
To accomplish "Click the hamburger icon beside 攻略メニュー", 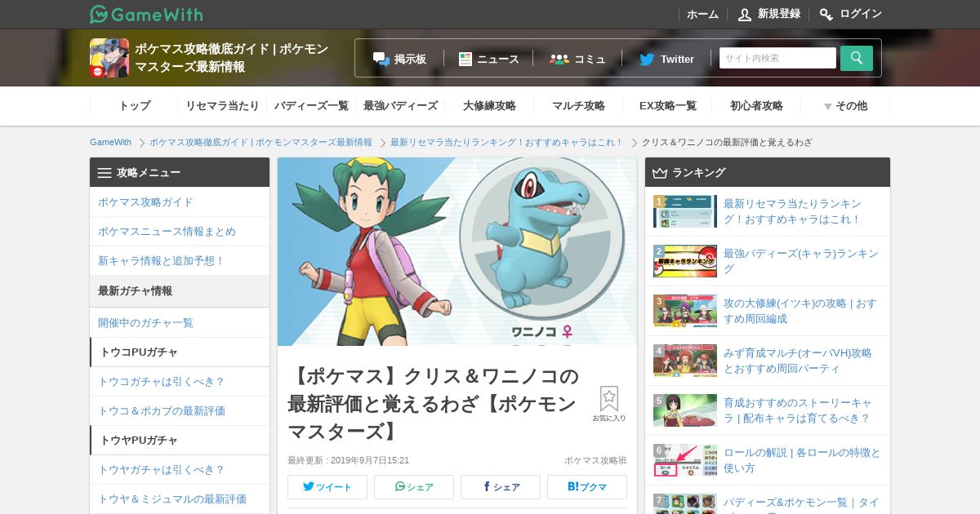I will (105, 173).
